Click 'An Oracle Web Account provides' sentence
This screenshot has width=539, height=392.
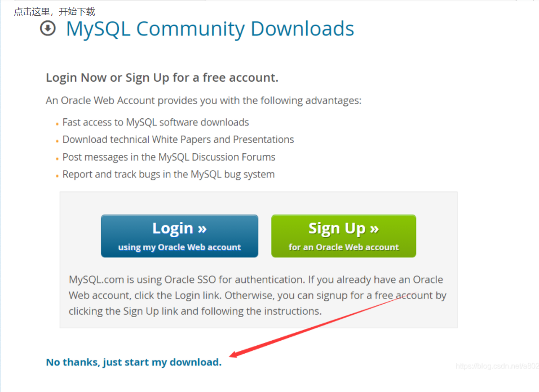(203, 101)
